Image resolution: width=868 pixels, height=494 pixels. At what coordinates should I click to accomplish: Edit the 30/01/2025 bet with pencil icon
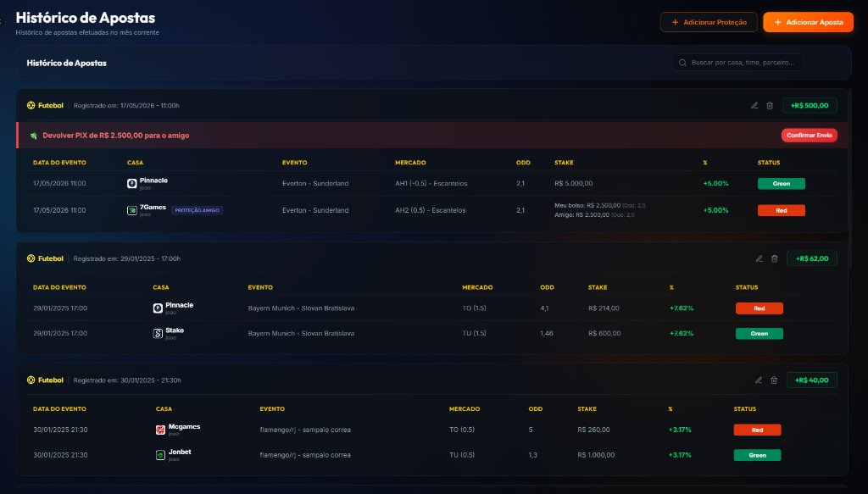click(759, 380)
